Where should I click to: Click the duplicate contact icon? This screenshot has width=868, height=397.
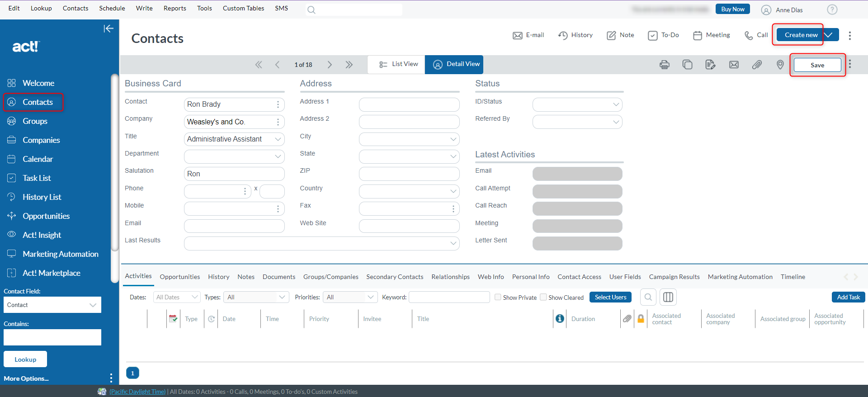click(687, 65)
